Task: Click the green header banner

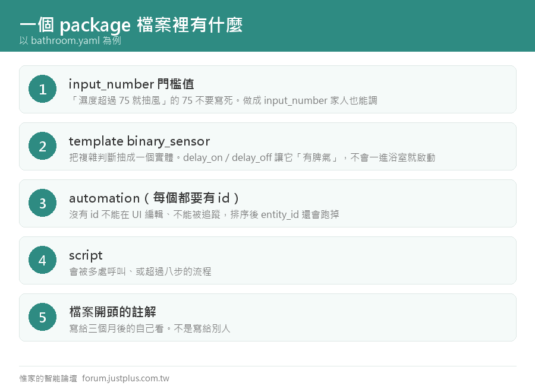Action: tap(267, 26)
